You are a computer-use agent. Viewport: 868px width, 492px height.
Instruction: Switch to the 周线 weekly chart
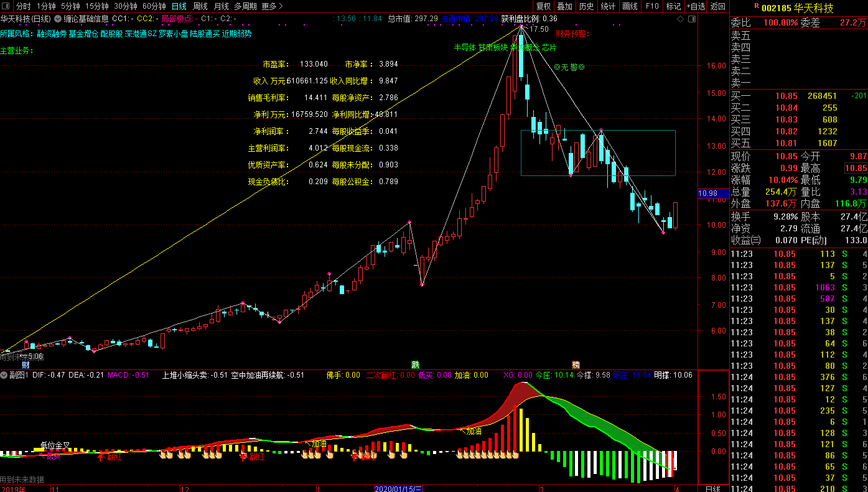pos(200,6)
